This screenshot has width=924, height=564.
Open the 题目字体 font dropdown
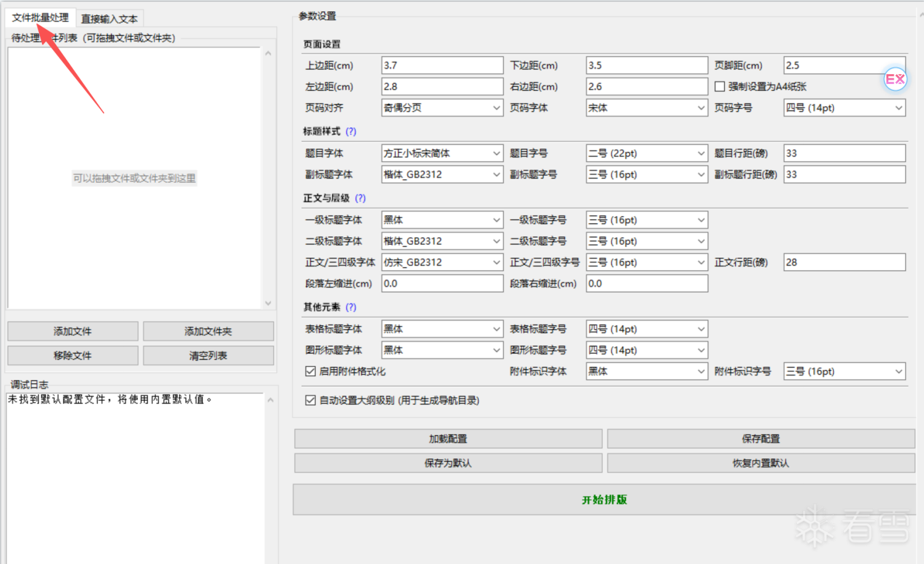point(442,153)
